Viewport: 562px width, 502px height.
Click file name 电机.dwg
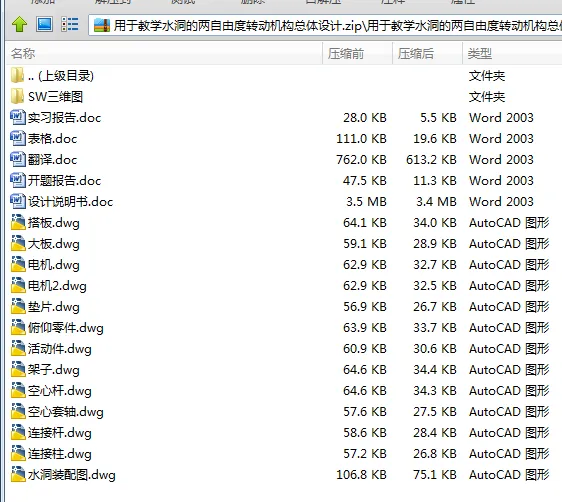tap(54, 265)
